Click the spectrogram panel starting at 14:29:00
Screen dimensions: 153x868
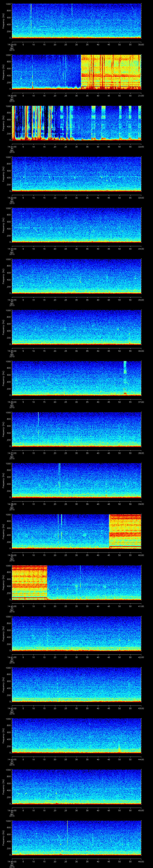(77, 21)
